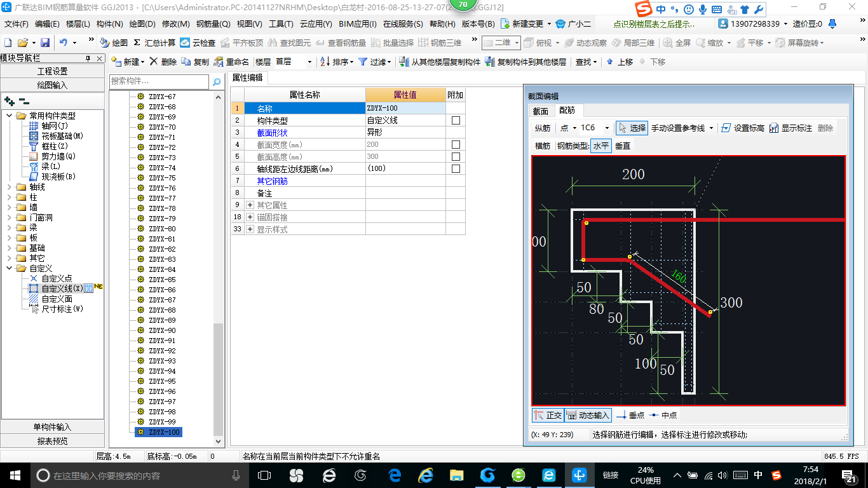
Task: Open the 绘图 drawing tool
Action: pos(114,43)
